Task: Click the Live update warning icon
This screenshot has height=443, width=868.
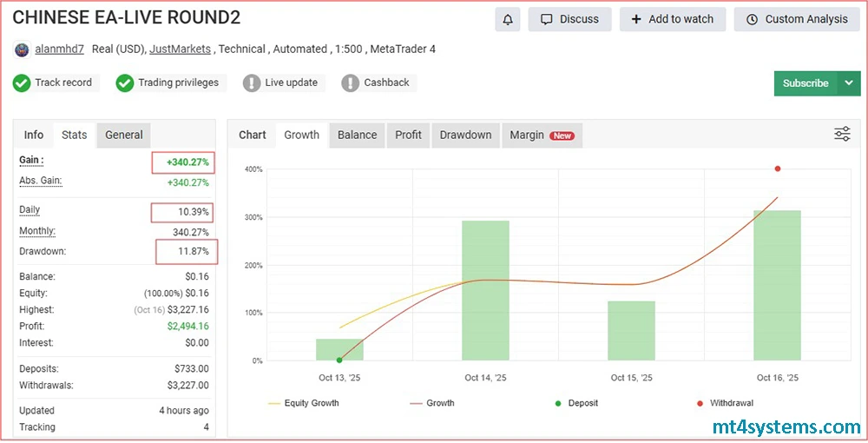Action: [x=252, y=83]
